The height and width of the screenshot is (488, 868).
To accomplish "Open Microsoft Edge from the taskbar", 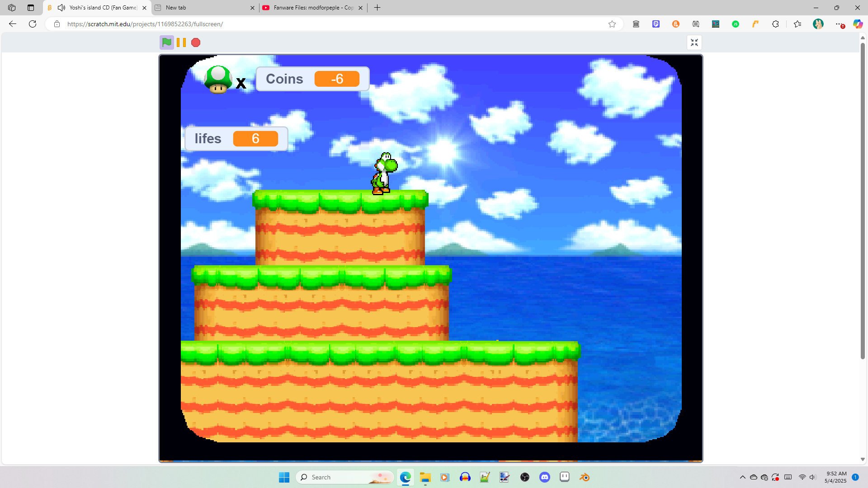I will [x=406, y=477].
